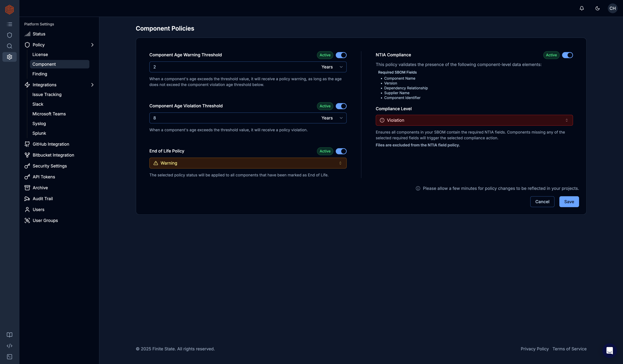Click the notifications bell icon

point(582,8)
